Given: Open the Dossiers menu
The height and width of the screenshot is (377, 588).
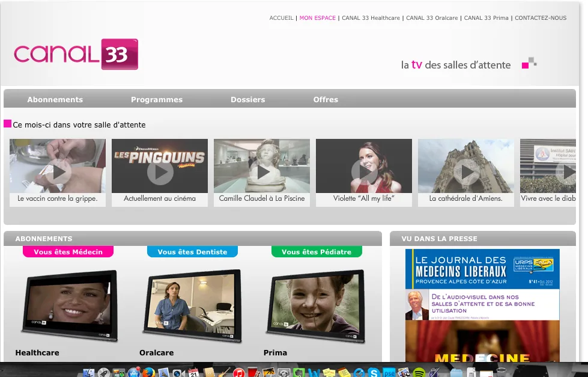Looking at the screenshot, I should point(248,99).
